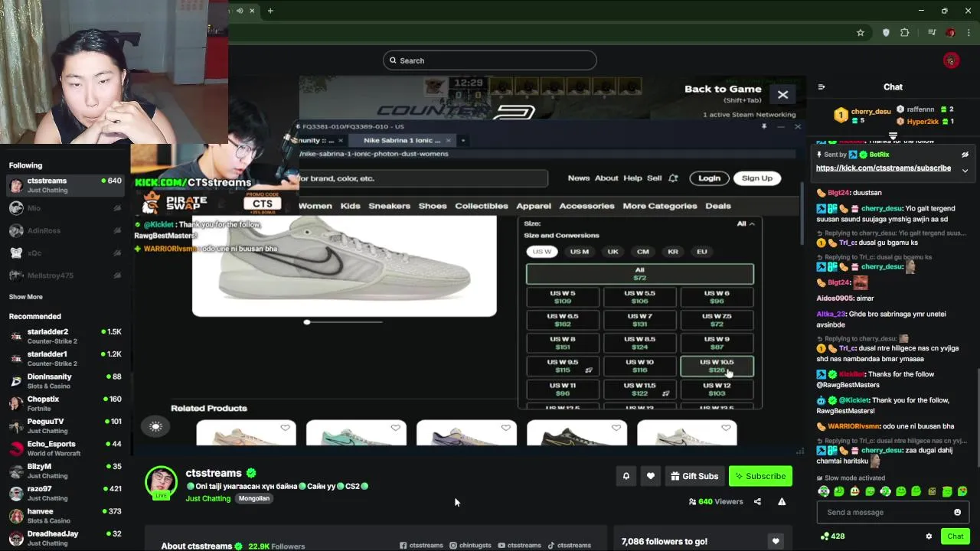Select size US W 7 $131
The image size is (980, 551).
click(640, 320)
